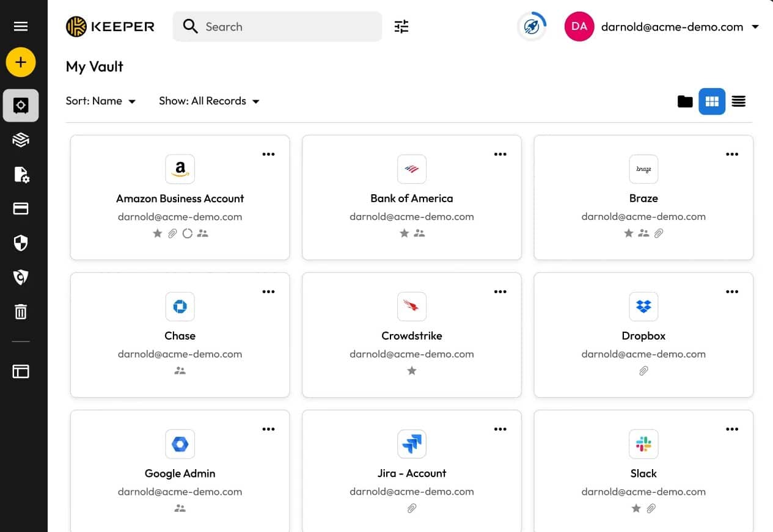The height and width of the screenshot is (532, 773).
Task: Click attachment paperclip on Dropbox card
Action: 643,371
